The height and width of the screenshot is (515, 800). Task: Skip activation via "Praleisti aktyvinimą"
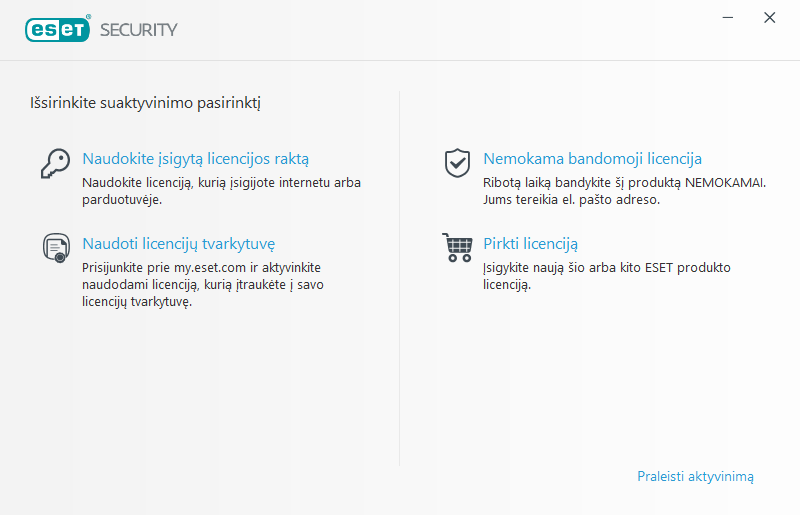coord(695,476)
